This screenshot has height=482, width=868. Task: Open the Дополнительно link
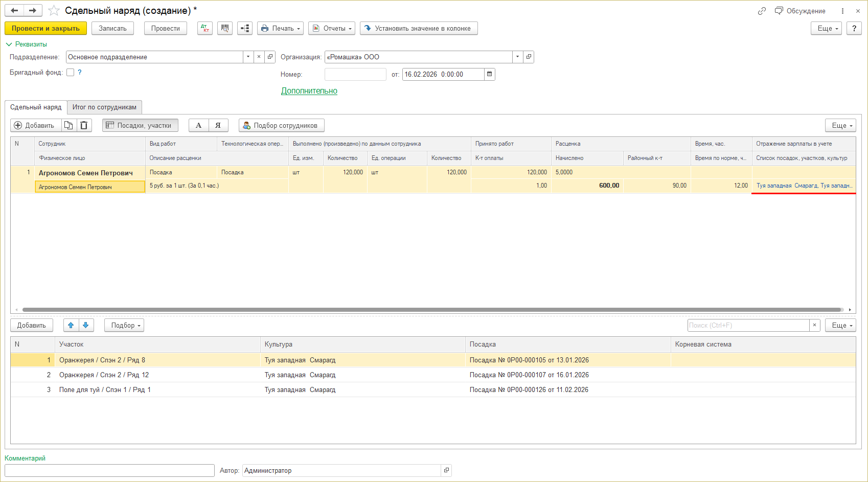pyautogui.click(x=309, y=91)
